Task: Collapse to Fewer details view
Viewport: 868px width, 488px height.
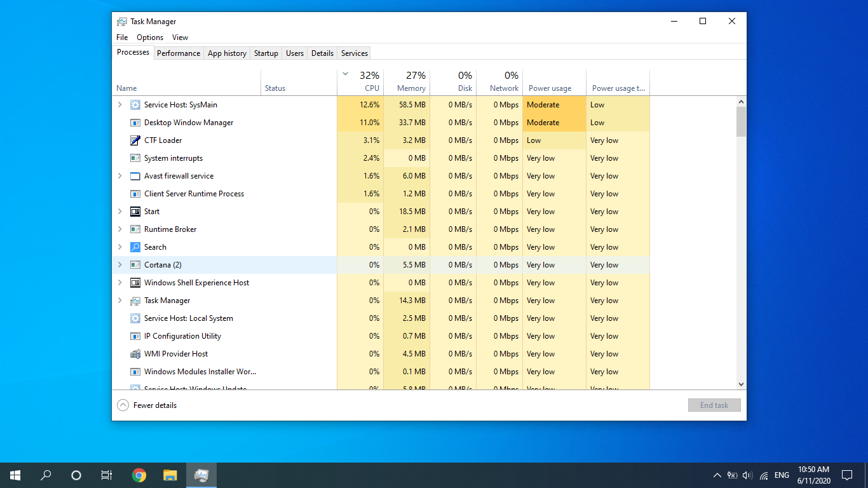Action: (147, 405)
